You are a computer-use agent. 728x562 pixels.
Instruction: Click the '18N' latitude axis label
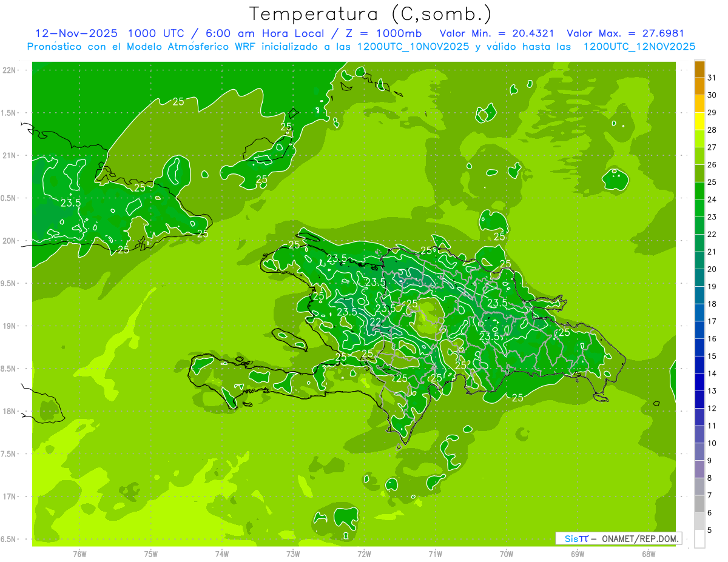click(x=10, y=412)
